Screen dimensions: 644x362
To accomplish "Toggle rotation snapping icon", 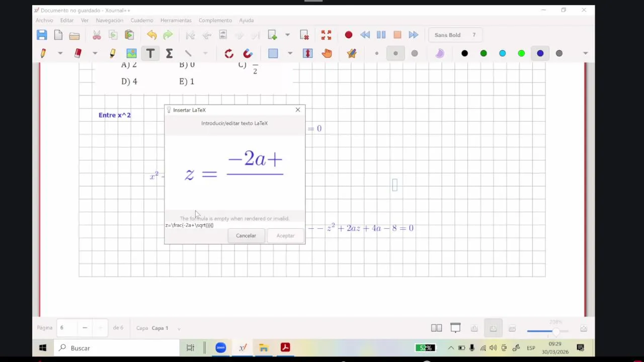I will click(229, 53).
